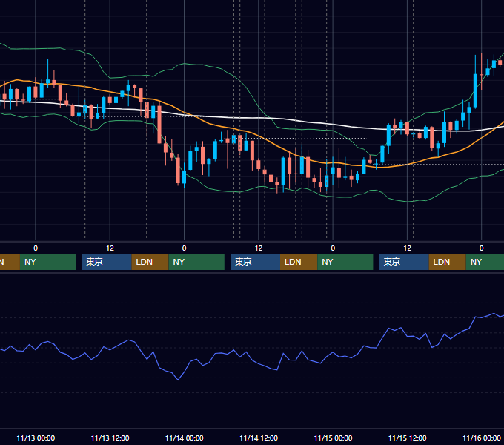Viewport: 504px width, 445px height.
Task: Select the 11/14 12:00 date label
Action: (259, 438)
